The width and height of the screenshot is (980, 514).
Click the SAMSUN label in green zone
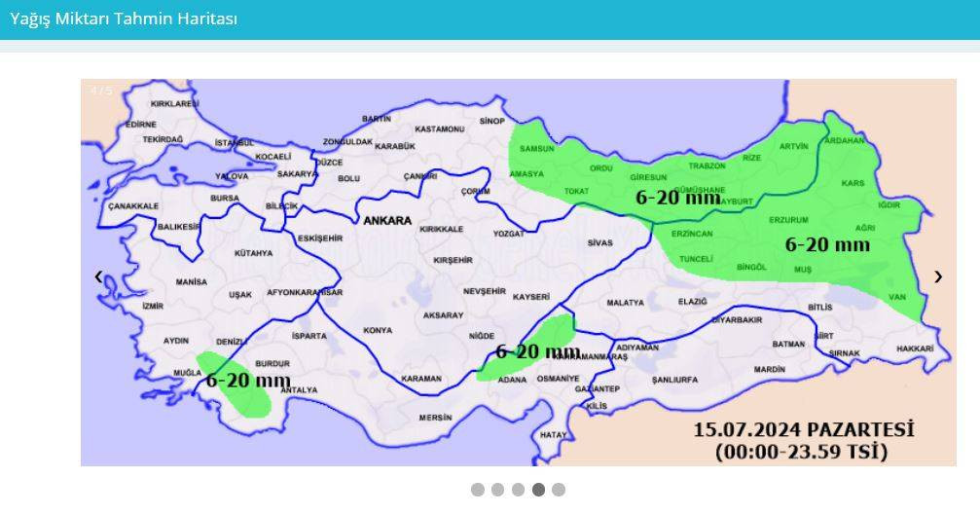coord(537,149)
